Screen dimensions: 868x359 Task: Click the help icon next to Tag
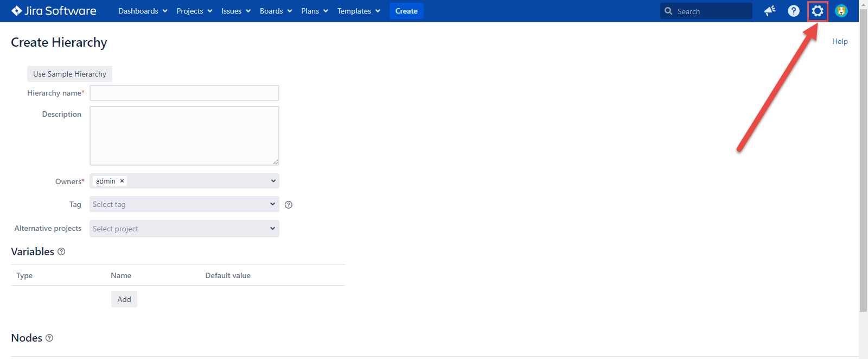coord(289,205)
